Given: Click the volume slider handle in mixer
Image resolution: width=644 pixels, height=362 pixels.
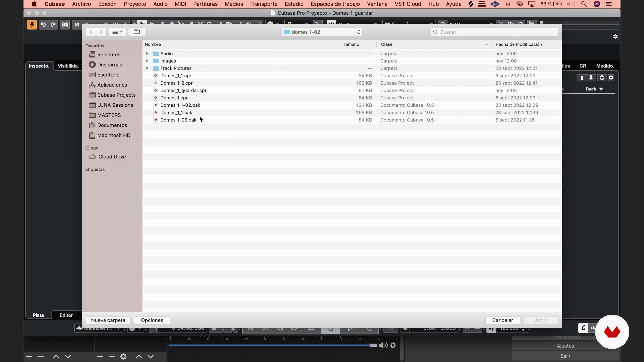Looking at the screenshot, I should [x=373, y=345].
